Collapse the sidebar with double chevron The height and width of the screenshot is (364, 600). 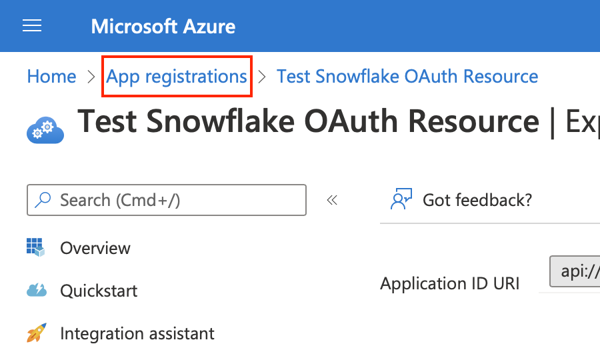(332, 200)
